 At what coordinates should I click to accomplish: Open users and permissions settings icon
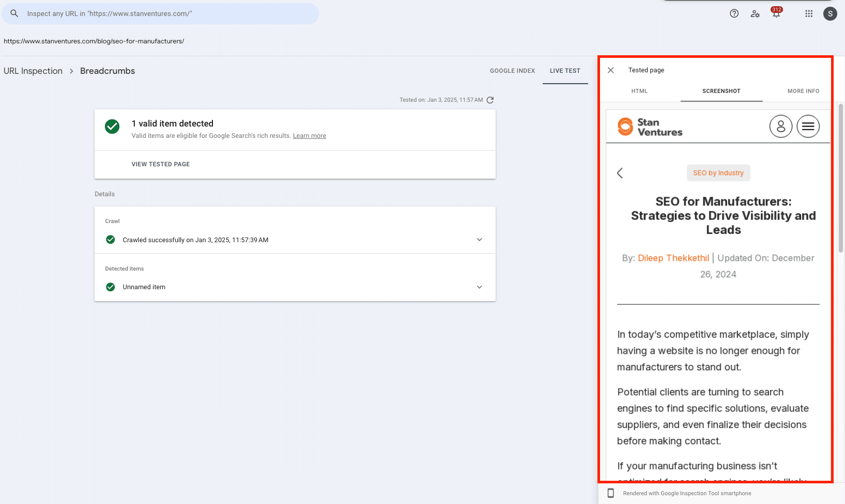(x=755, y=13)
